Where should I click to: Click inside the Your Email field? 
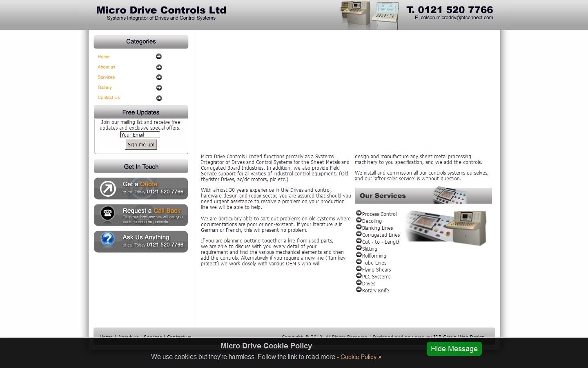(x=139, y=135)
